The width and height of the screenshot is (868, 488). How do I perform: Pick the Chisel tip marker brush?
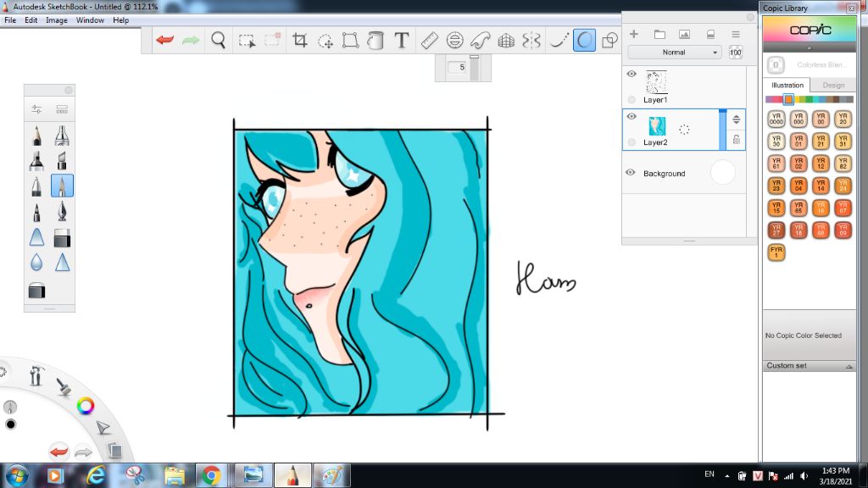[x=61, y=160]
